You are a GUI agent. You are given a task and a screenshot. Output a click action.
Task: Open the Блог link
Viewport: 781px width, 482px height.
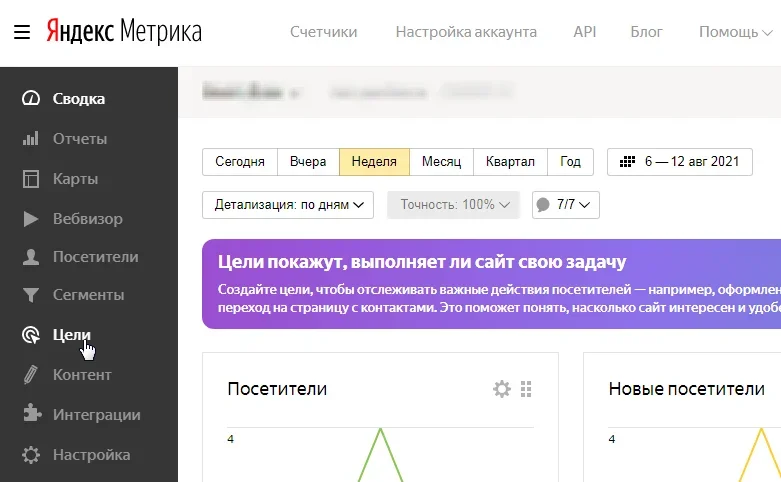coord(647,32)
